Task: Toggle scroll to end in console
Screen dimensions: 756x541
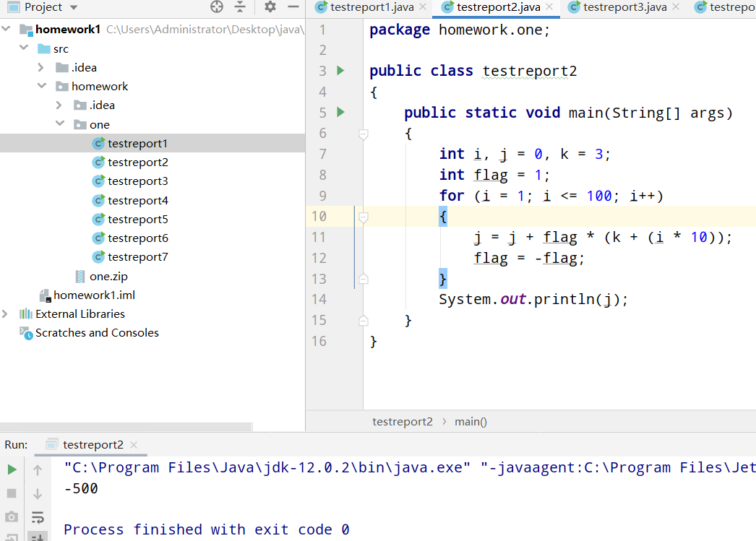Action: pyautogui.click(x=38, y=537)
